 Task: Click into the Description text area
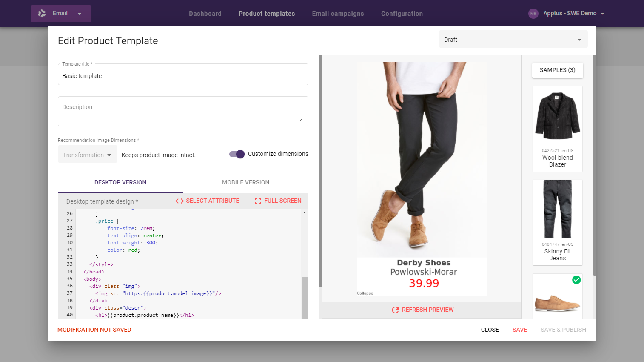click(x=183, y=111)
